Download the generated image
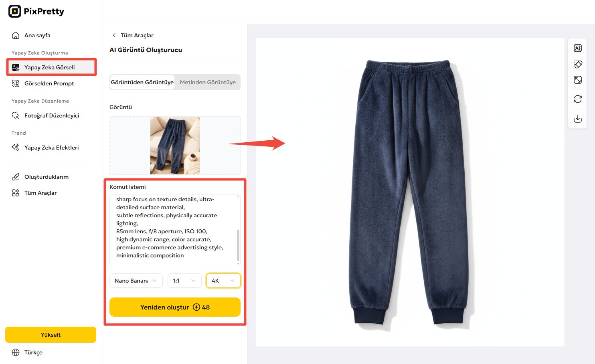Image resolution: width=595 pixels, height=364 pixels. pyautogui.click(x=577, y=119)
